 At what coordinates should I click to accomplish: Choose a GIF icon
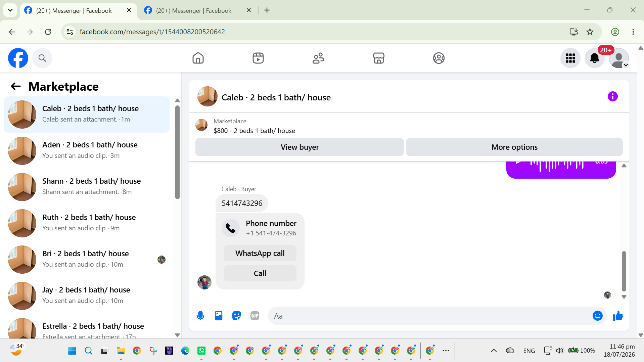click(255, 316)
